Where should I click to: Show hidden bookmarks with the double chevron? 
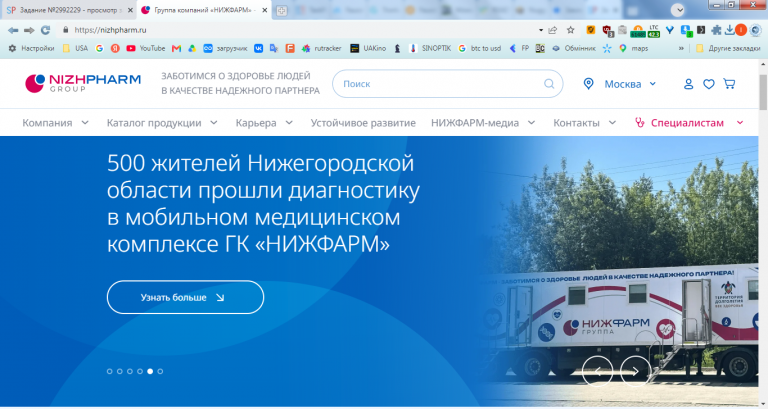(x=681, y=48)
